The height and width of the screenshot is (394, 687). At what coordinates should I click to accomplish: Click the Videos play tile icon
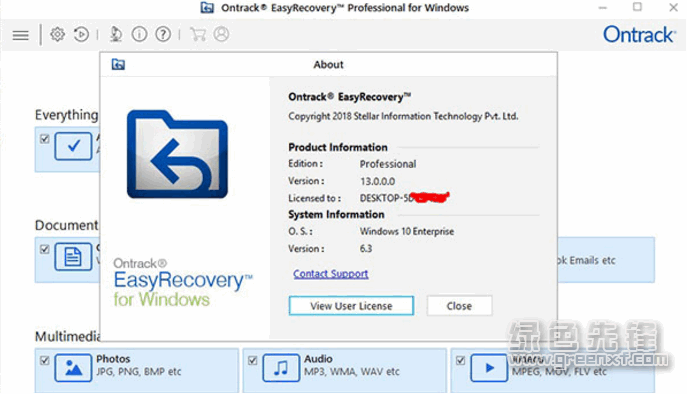489,368
